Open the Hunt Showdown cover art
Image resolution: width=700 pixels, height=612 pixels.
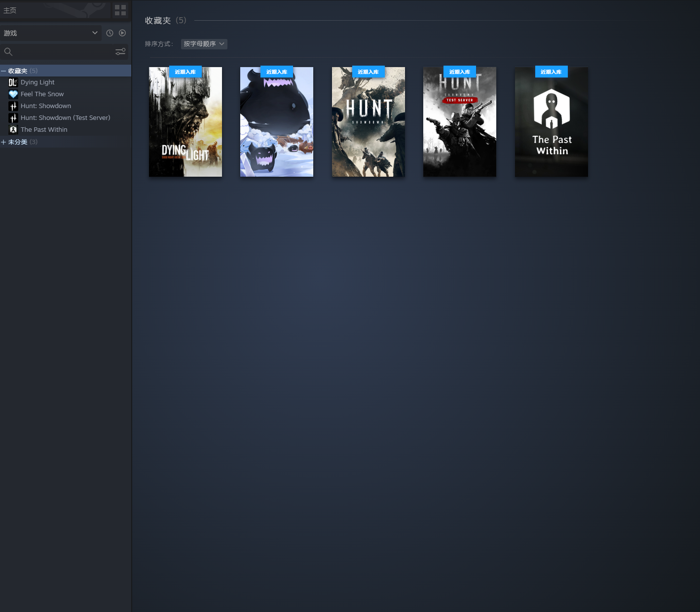pyautogui.click(x=368, y=122)
